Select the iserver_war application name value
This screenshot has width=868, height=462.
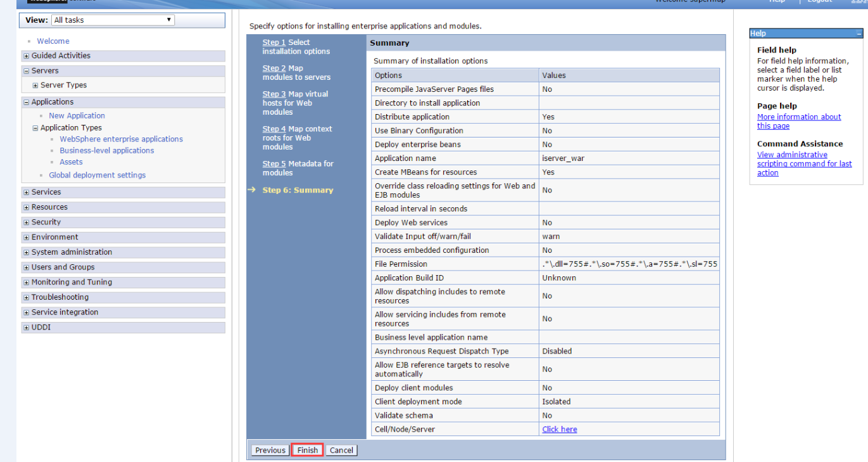coord(563,158)
